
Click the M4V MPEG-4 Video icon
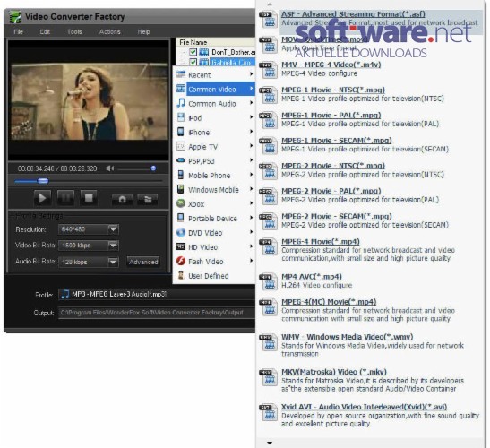point(268,70)
